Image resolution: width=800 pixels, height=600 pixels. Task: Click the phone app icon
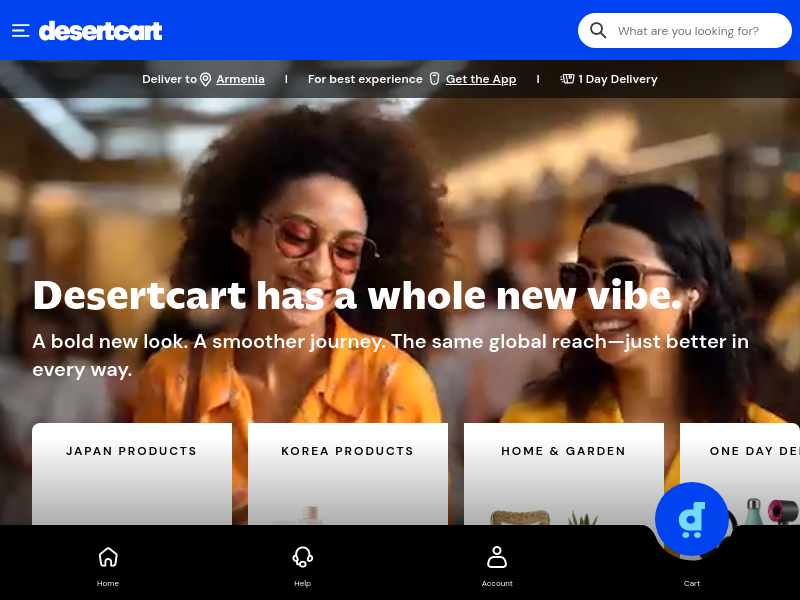434,79
